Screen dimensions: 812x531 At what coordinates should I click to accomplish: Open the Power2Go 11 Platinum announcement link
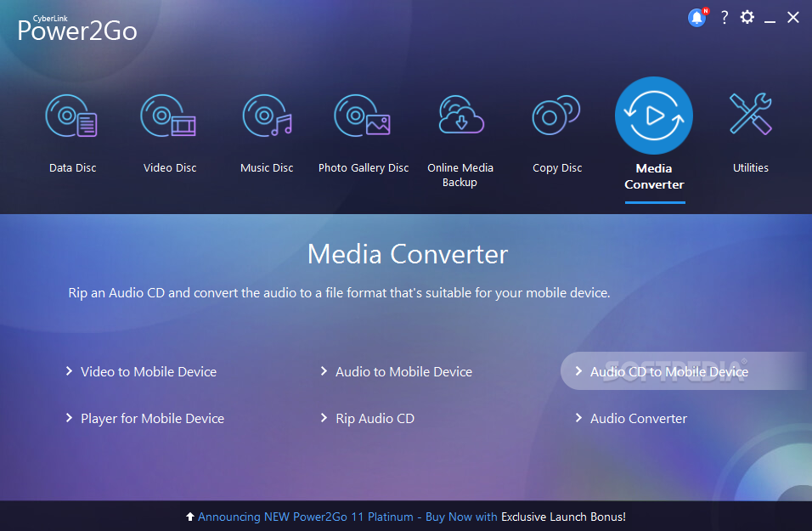click(347, 517)
